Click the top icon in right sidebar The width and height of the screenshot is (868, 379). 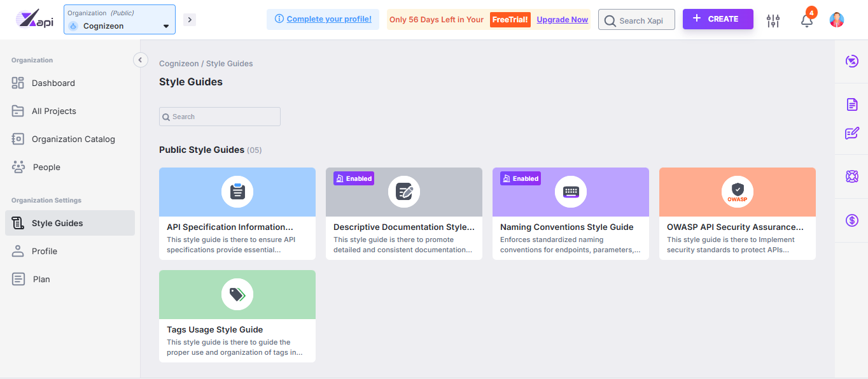[x=852, y=61]
